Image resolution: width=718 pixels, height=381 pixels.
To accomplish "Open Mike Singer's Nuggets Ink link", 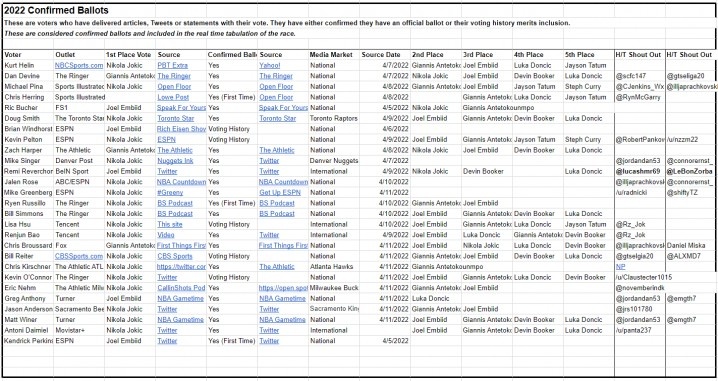I will 175,161.
